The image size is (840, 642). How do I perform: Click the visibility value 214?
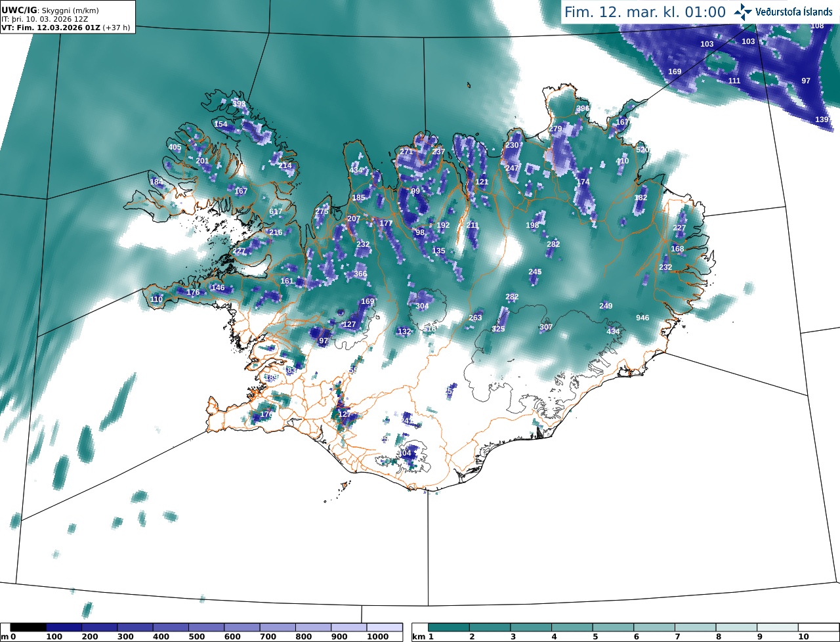(x=285, y=165)
